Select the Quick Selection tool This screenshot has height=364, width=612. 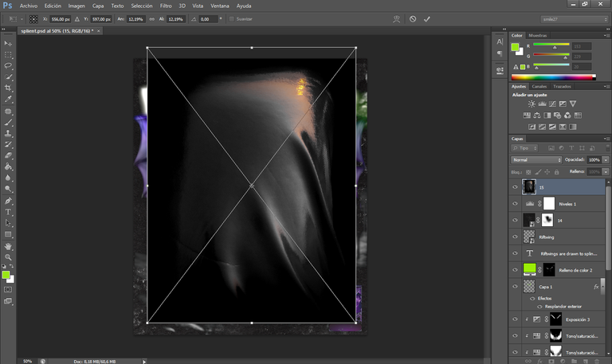click(8, 76)
